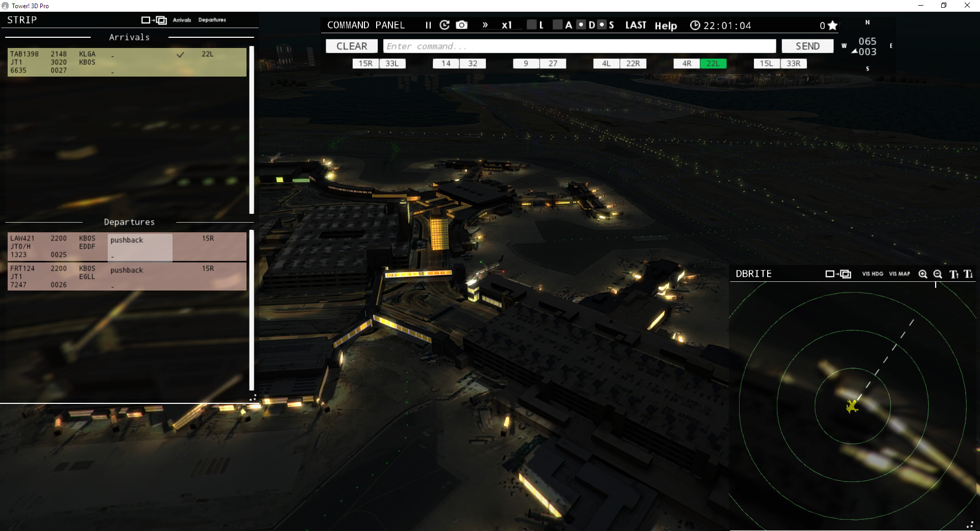Take a screenshot with the camera icon
Image resolution: width=980 pixels, height=531 pixels.
[461, 25]
